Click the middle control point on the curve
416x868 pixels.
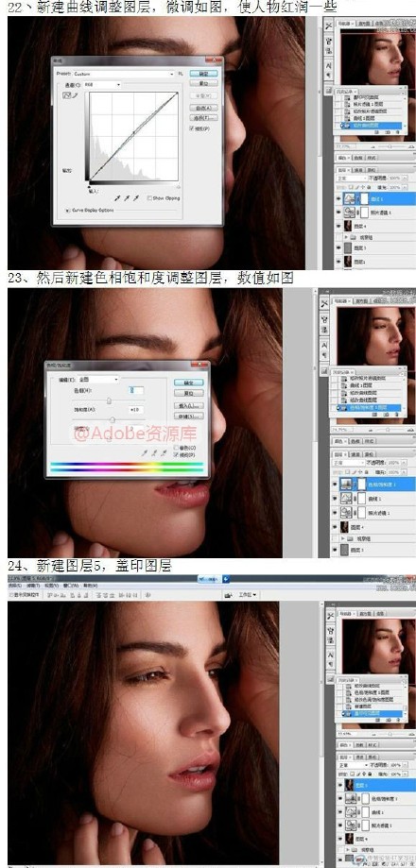tap(133, 132)
